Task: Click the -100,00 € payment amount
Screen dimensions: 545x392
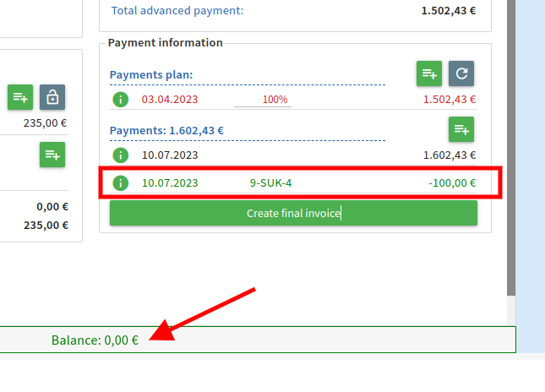Action: (x=451, y=182)
